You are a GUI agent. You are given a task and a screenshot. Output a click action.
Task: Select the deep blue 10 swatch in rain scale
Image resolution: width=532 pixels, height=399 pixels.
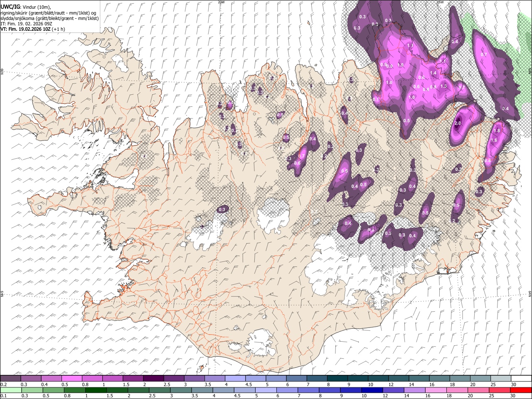[372, 390]
